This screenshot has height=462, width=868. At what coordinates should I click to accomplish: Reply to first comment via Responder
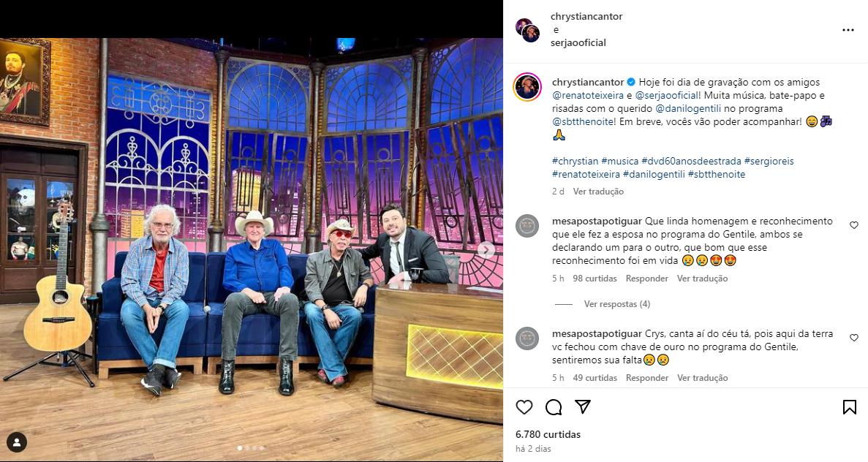(x=646, y=279)
